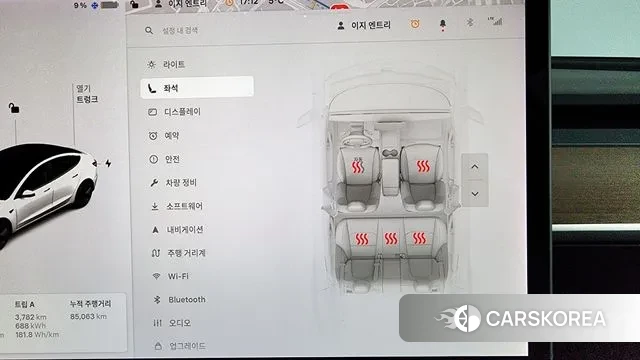
Task: Tap the 5°C temperature in status bar
Action: pos(276,2)
